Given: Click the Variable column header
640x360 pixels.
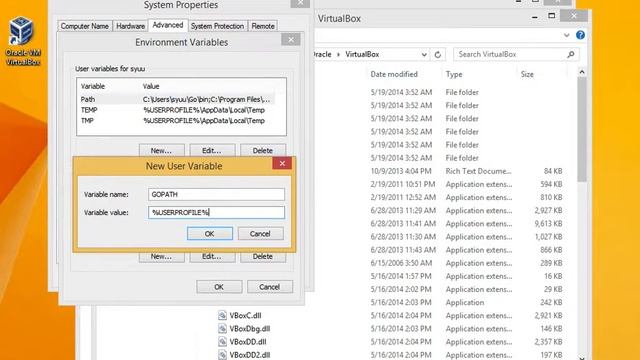Looking at the screenshot, I should [x=93, y=86].
